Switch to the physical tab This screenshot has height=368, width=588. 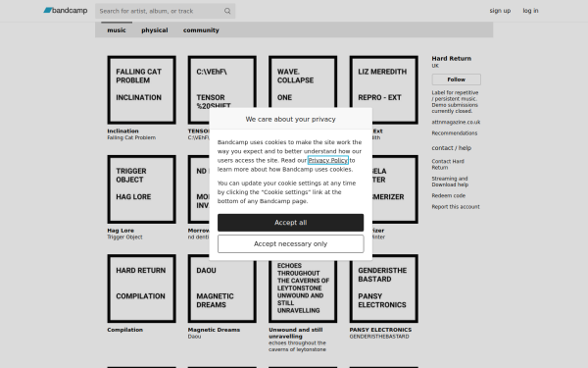(155, 30)
